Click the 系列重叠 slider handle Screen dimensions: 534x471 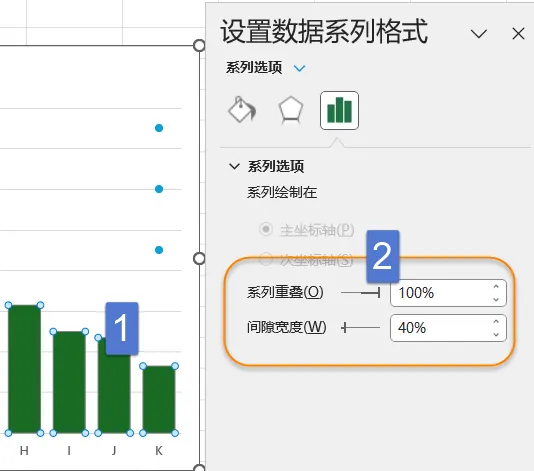click(x=378, y=293)
